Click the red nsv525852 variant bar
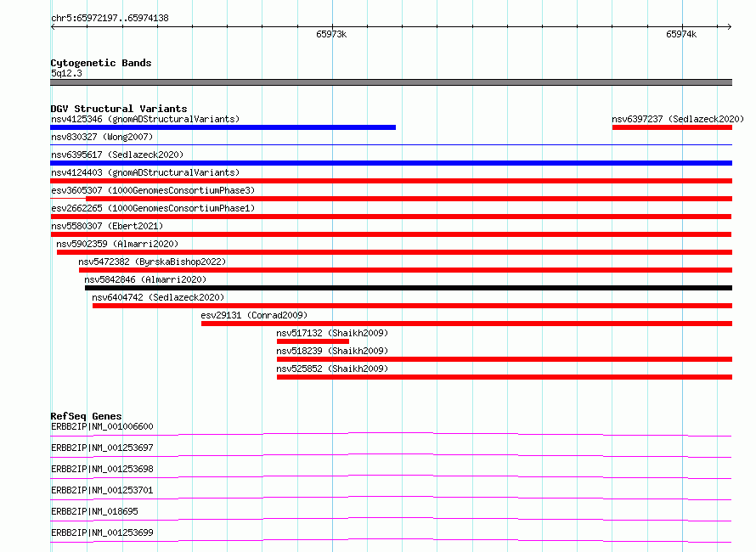The image size is (756, 552). pos(505,377)
